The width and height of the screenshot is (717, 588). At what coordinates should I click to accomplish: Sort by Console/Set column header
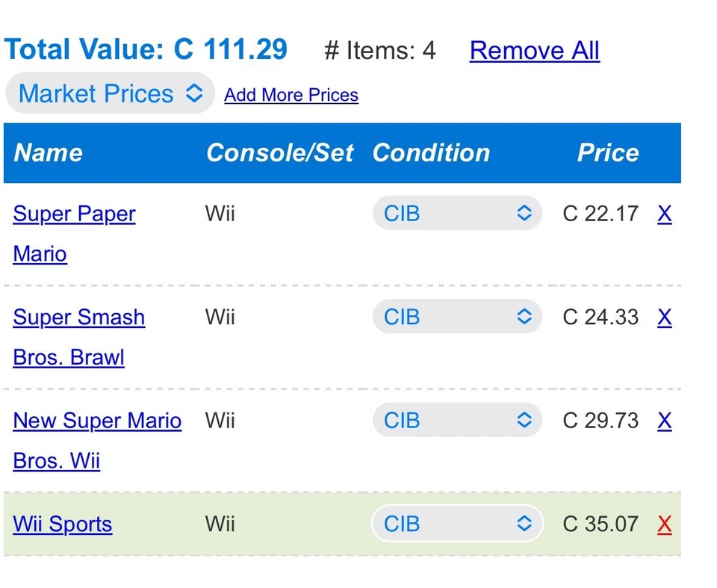279,153
